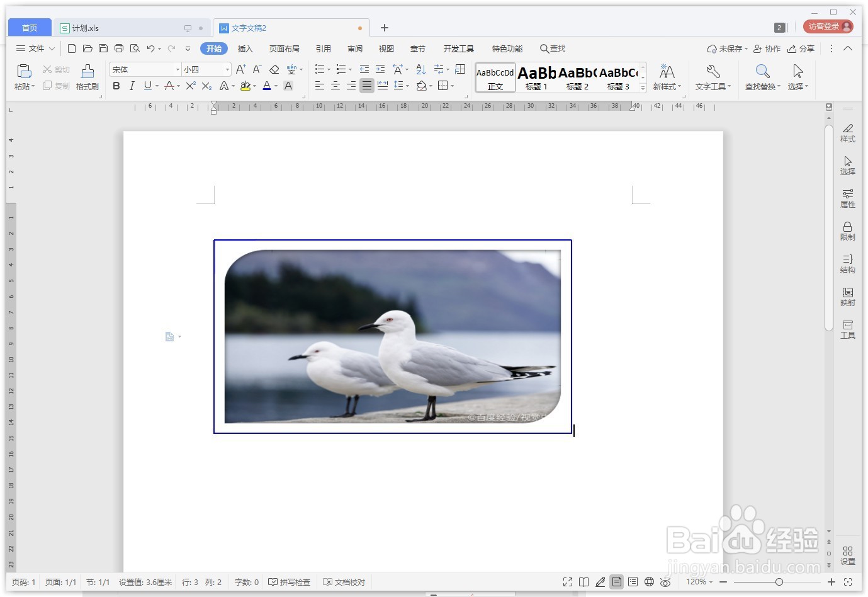This screenshot has height=597, width=868.
Task: Open the Insert (插入) ribbon tab
Action: [245, 48]
